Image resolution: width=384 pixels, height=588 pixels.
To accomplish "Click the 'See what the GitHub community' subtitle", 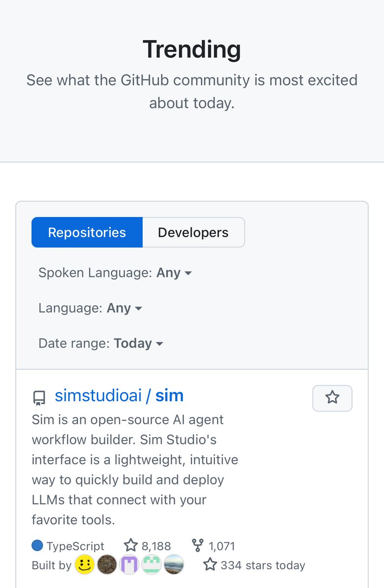I will 192,91.
